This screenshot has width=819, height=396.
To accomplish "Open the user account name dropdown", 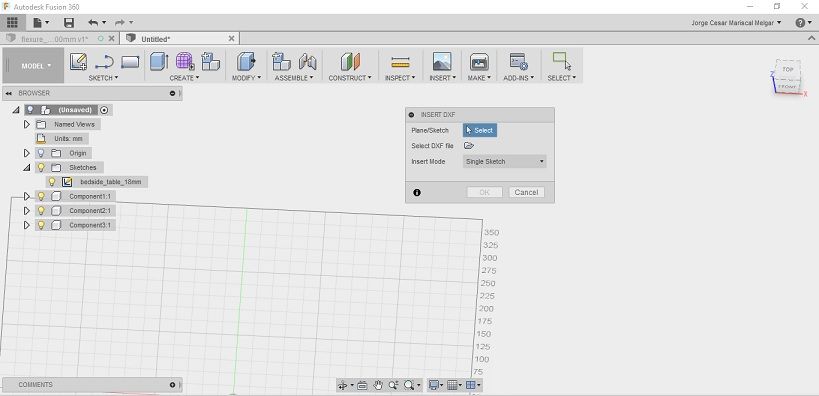I will [x=736, y=22].
